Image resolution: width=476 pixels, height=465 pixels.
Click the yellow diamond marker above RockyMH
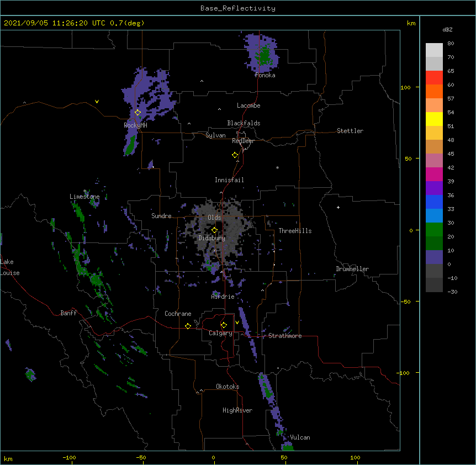[x=137, y=113]
